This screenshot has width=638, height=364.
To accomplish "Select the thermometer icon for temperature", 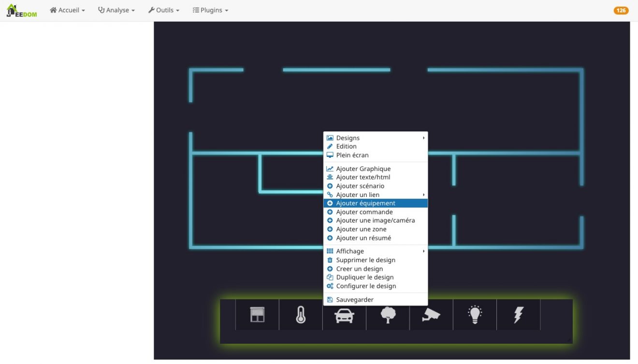I will (x=301, y=314).
